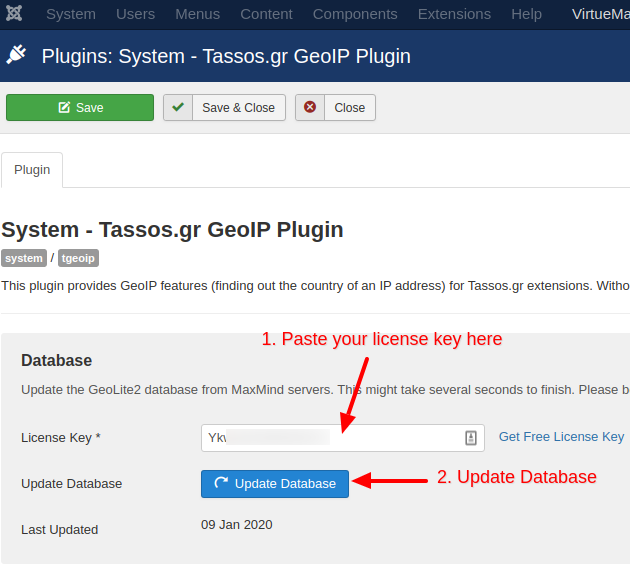Screen dimensions: 630x566
Task: Click the 'Update Database' row label
Action: 72,484
